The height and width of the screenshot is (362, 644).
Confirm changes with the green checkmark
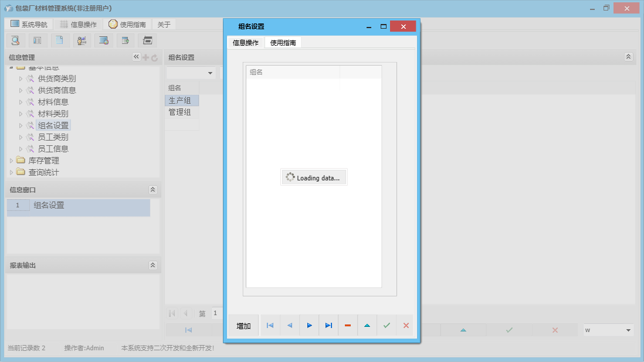(x=387, y=325)
